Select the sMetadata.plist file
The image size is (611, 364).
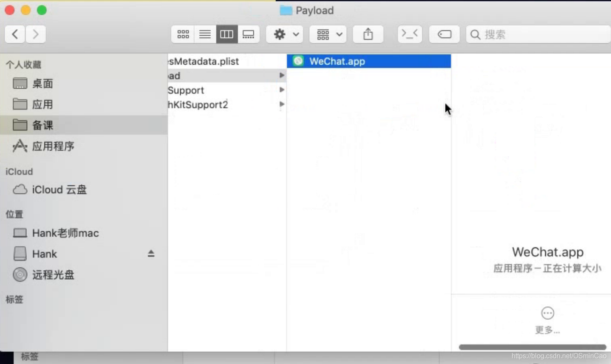point(227,61)
